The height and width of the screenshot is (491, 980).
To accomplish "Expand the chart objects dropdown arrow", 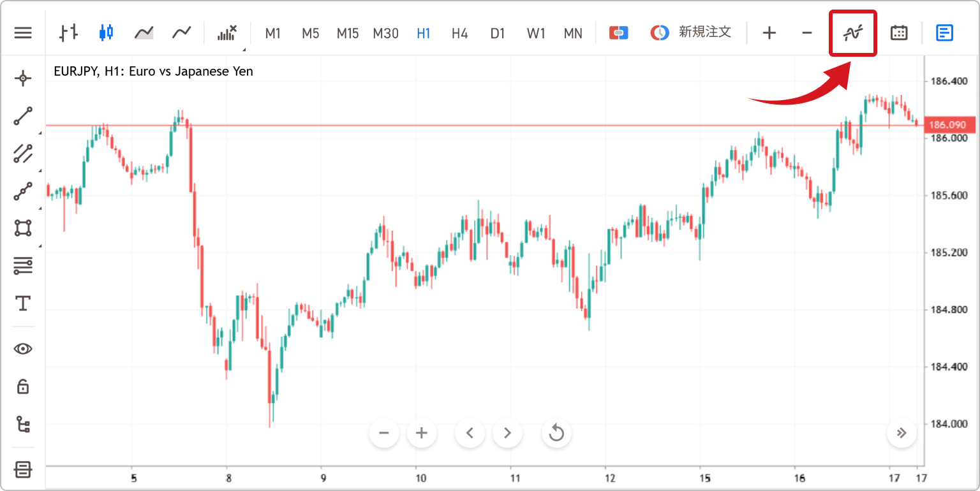I will pyautogui.click(x=244, y=49).
